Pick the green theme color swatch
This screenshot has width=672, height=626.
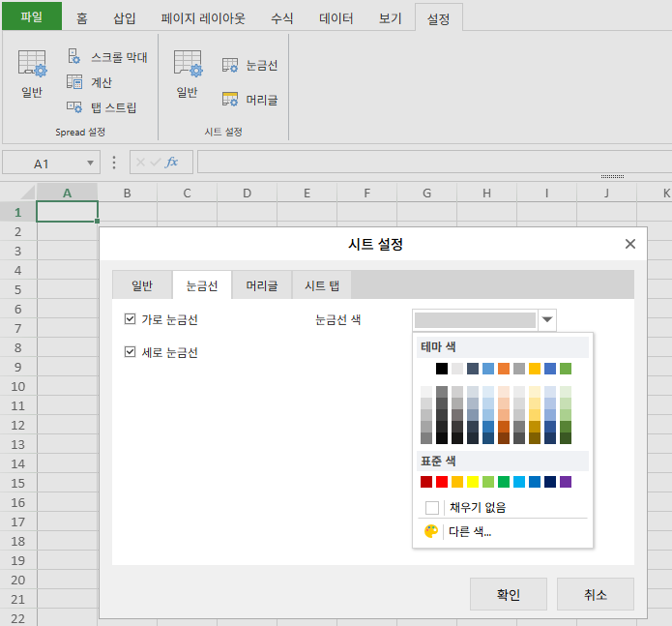point(566,369)
